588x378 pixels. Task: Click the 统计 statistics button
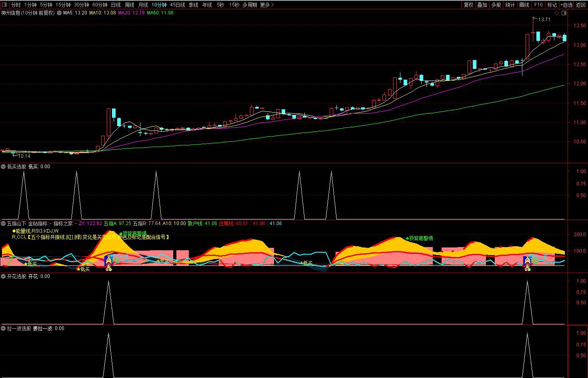click(510, 5)
